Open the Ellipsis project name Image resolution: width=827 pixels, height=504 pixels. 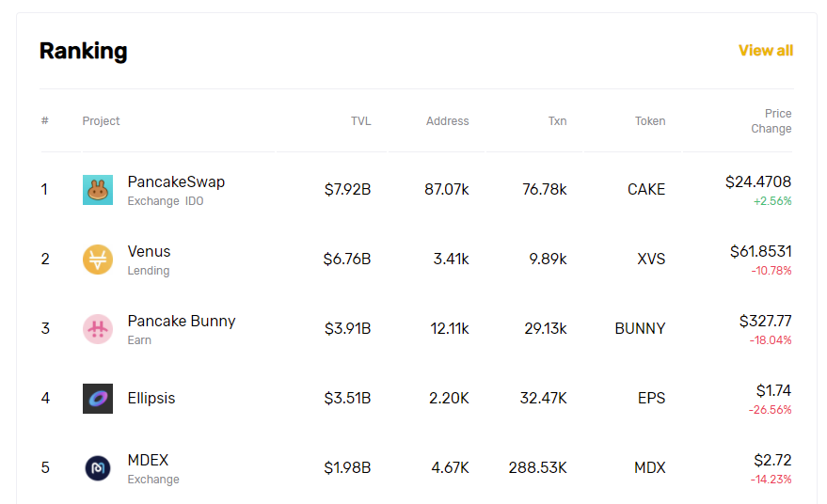click(x=151, y=398)
